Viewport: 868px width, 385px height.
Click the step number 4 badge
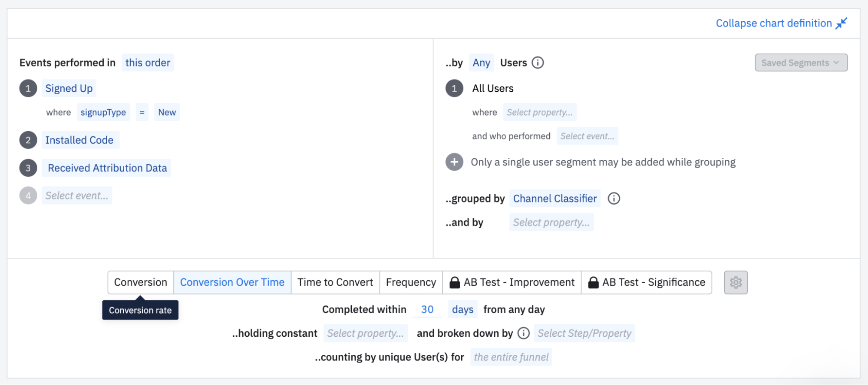click(28, 196)
